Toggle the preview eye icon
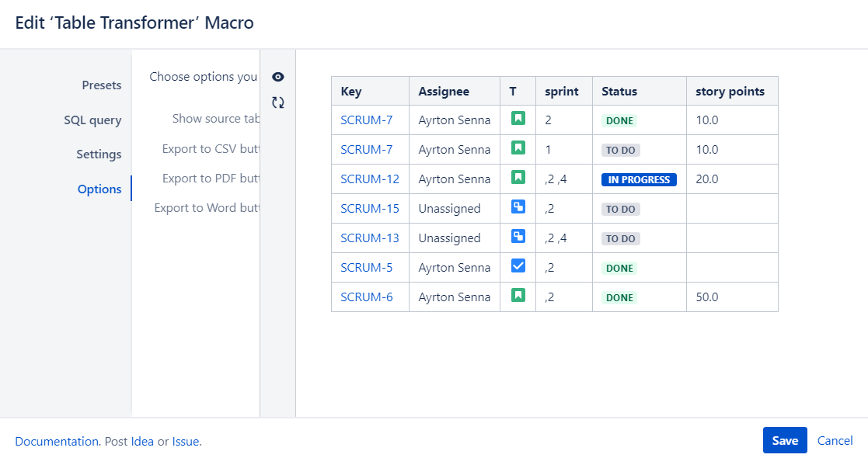The image size is (868, 458). point(277,77)
